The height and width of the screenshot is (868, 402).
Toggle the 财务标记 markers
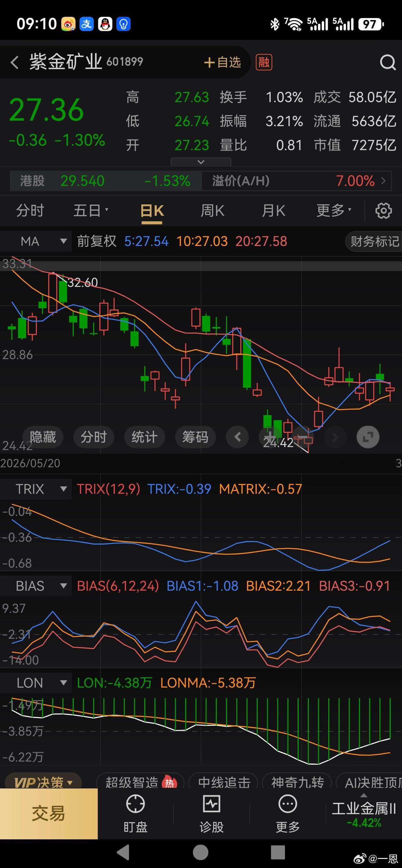(374, 241)
